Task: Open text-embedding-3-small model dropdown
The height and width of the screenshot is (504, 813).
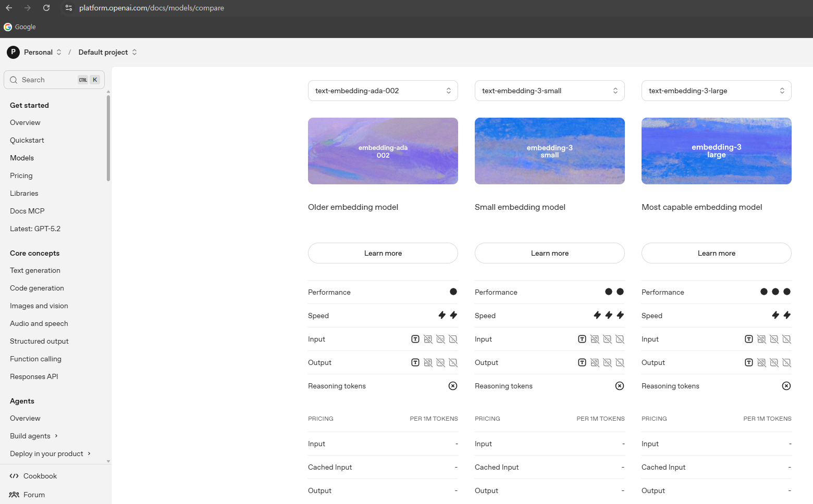Action: (550, 91)
